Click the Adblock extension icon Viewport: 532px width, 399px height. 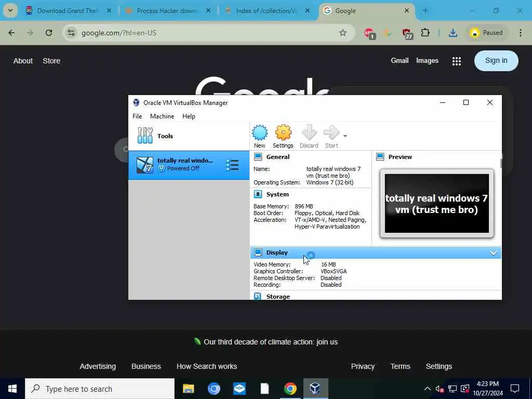369,33
